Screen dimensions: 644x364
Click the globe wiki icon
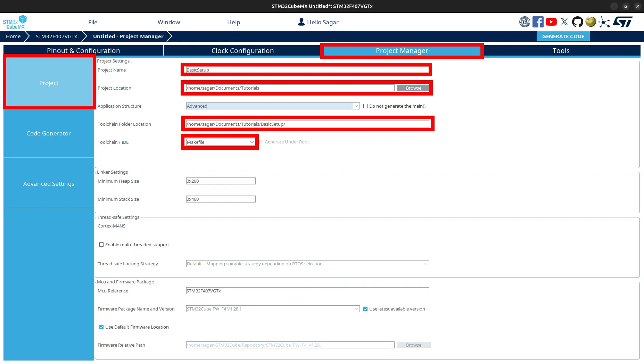pyautogui.click(x=591, y=22)
